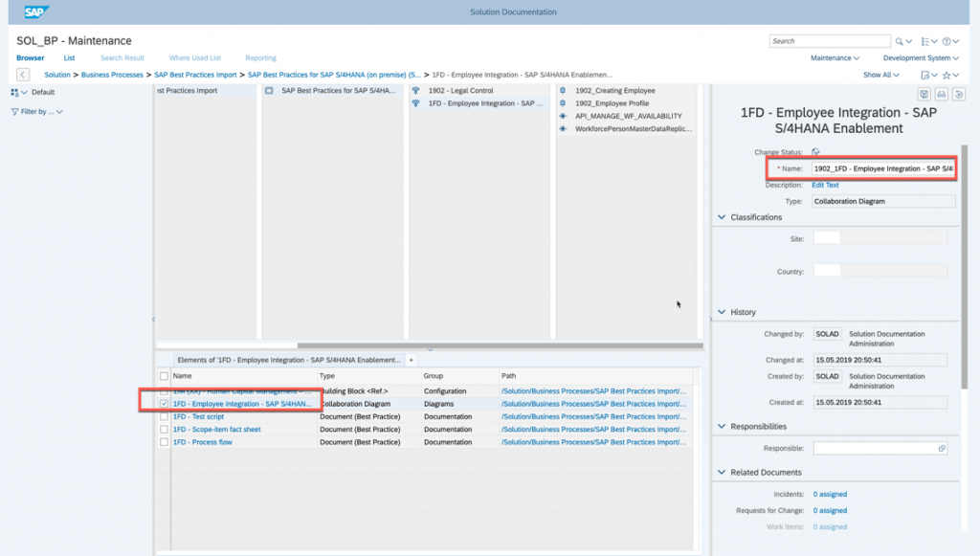Click the interface icon of WorkforcePersonMasterDataReplic...
Viewport: 980px width, 556px height.
(x=563, y=128)
